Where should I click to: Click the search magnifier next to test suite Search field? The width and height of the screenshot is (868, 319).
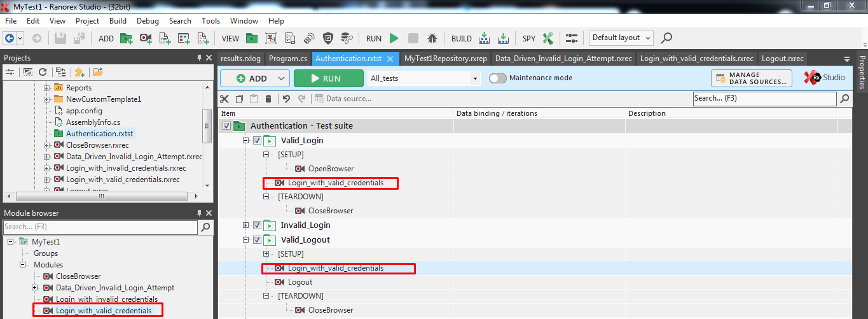tap(844, 99)
